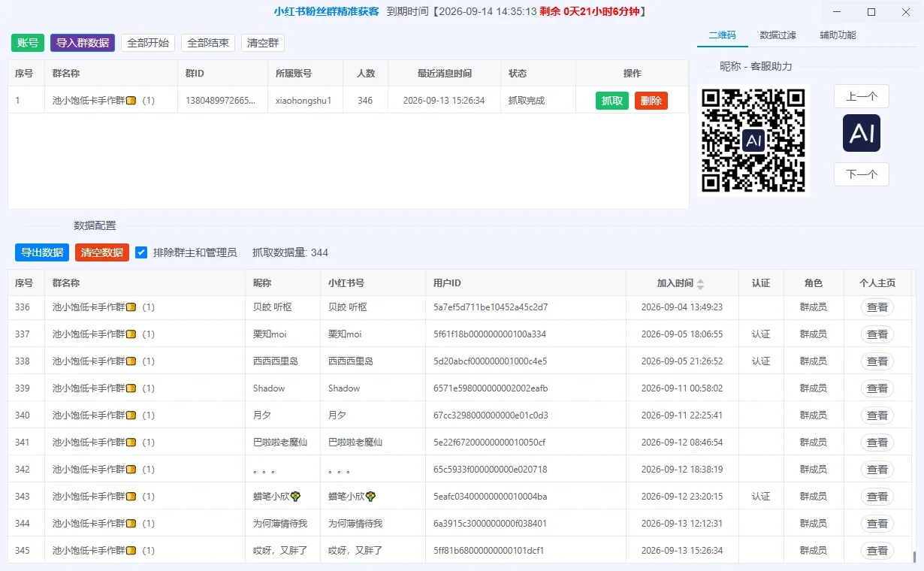Screen dimensions: 924x571
Task: Click green 抓取 button in group row
Action: 612,101
